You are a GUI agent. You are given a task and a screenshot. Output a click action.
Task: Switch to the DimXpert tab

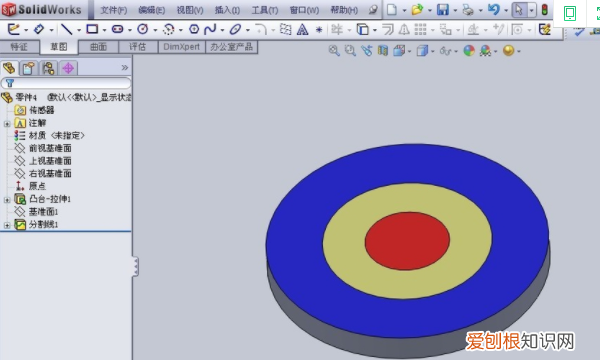pyautogui.click(x=181, y=47)
